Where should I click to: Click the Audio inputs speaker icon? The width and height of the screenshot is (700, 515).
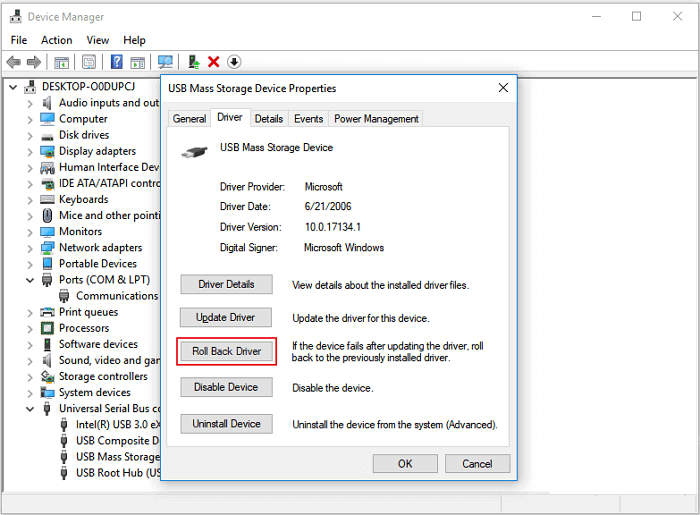click(x=47, y=103)
